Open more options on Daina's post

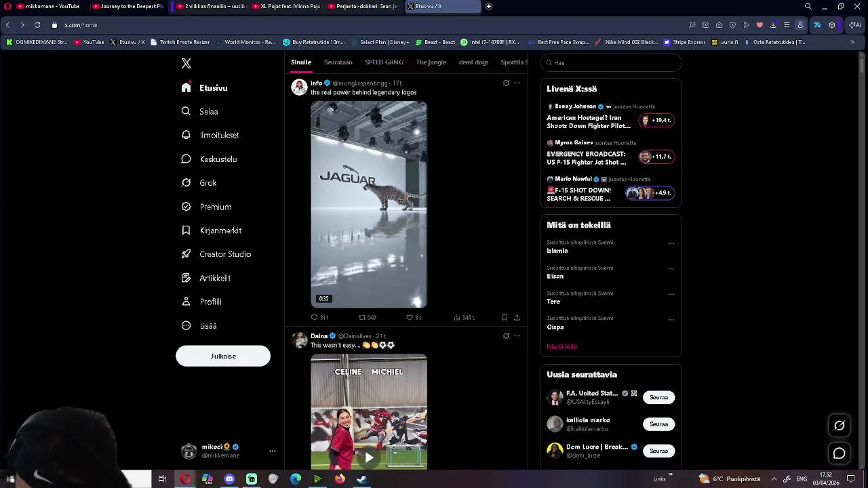[517, 335]
